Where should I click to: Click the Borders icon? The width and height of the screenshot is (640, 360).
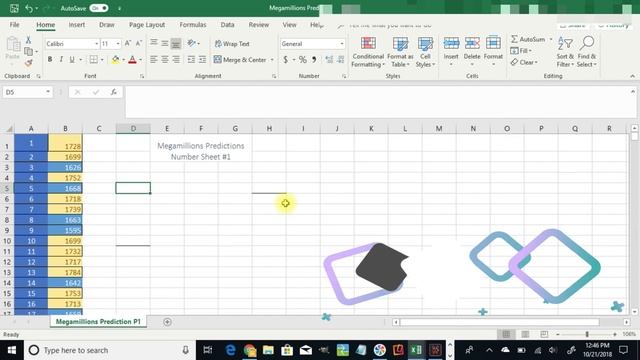[x=93, y=60]
